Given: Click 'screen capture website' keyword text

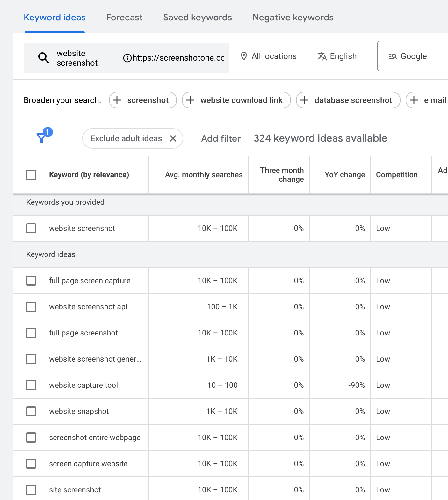Looking at the screenshot, I should pyautogui.click(x=88, y=464).
